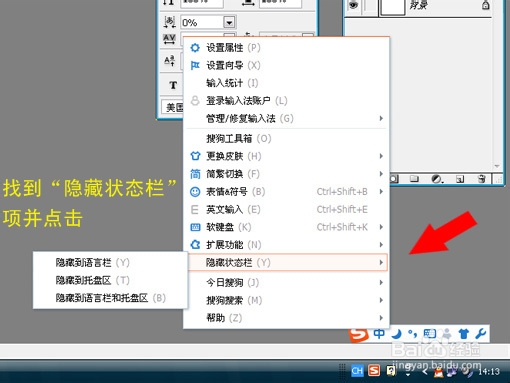Open the 软键盘 menu entry

(x=287, y=227)
